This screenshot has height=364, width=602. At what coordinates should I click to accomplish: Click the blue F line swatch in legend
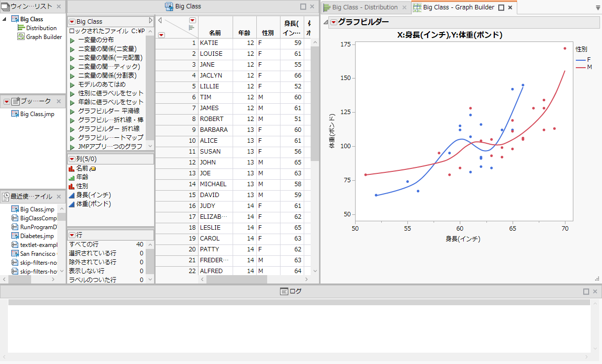[580, 59]
